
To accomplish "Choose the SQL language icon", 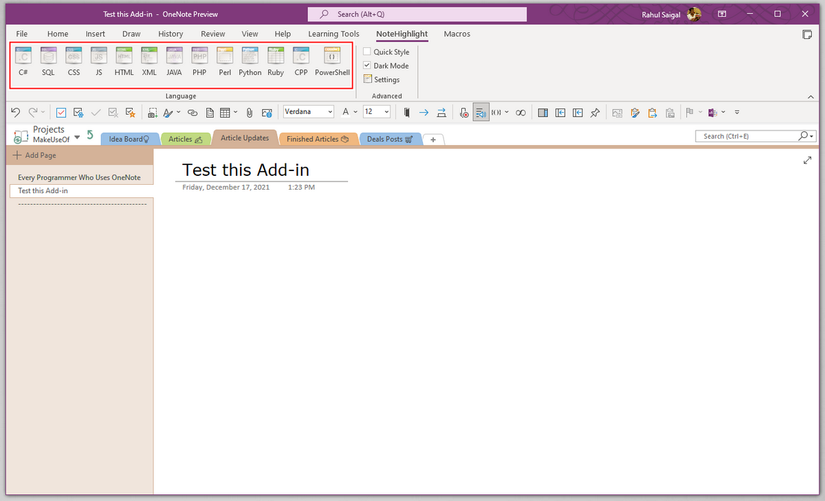I will [48, 62].
